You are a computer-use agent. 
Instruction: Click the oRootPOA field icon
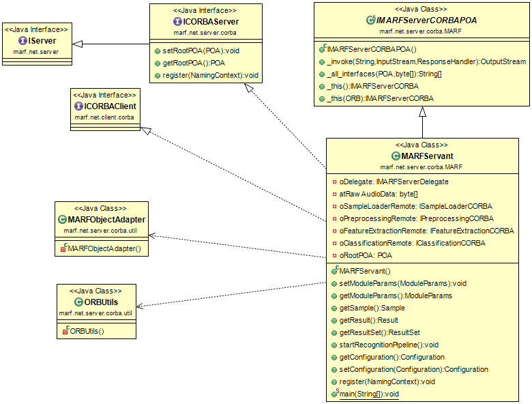[334, 256]
